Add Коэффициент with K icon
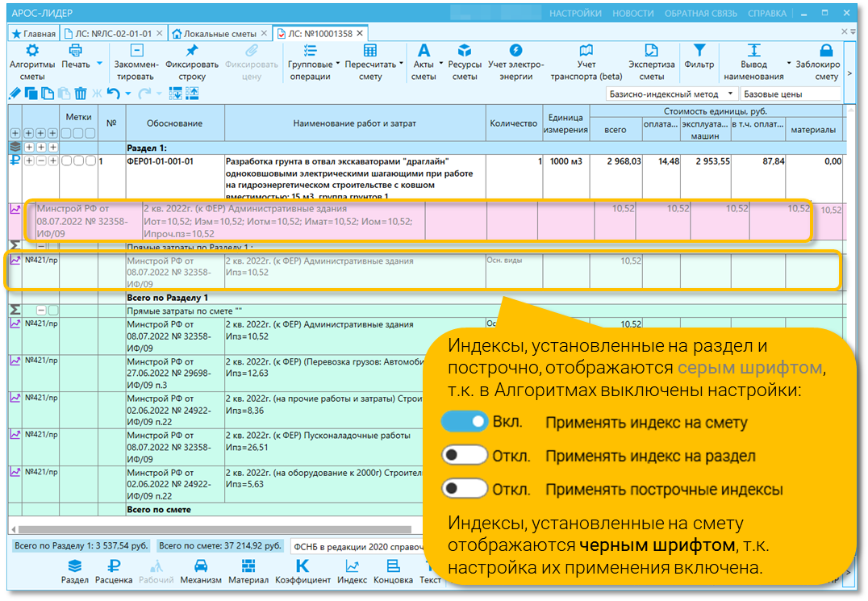868x601 pixels. (303, 572)
